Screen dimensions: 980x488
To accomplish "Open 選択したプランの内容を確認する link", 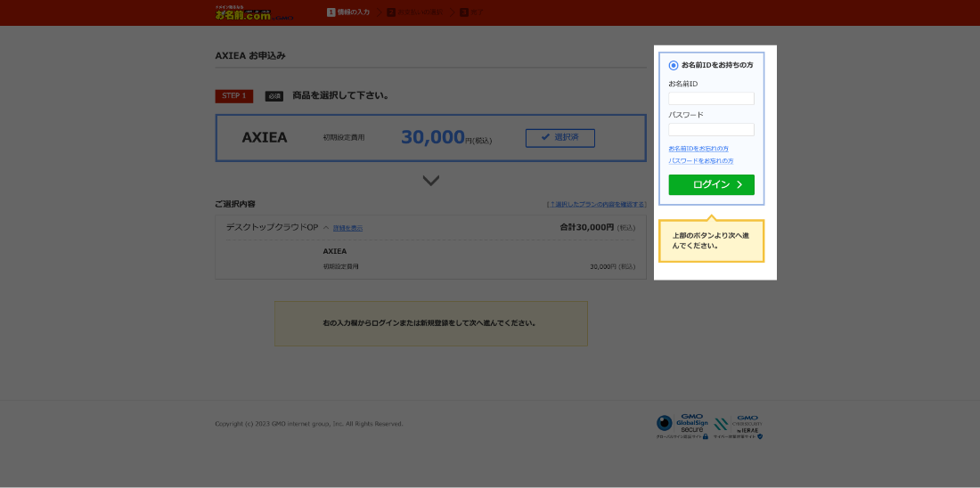I will pos(596,204).
